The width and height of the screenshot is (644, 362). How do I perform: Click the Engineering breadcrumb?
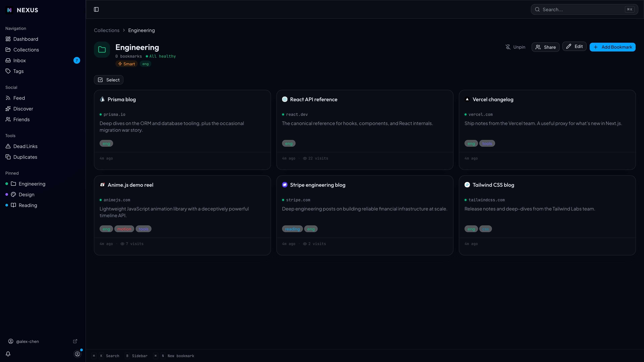[142, 30]
